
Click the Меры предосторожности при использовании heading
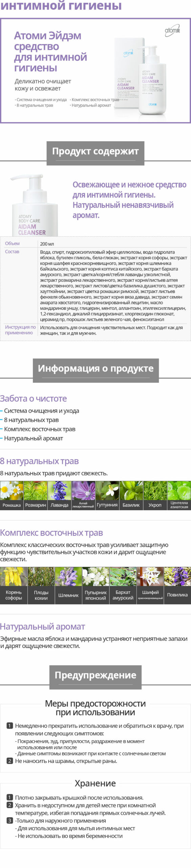point(95,708)
